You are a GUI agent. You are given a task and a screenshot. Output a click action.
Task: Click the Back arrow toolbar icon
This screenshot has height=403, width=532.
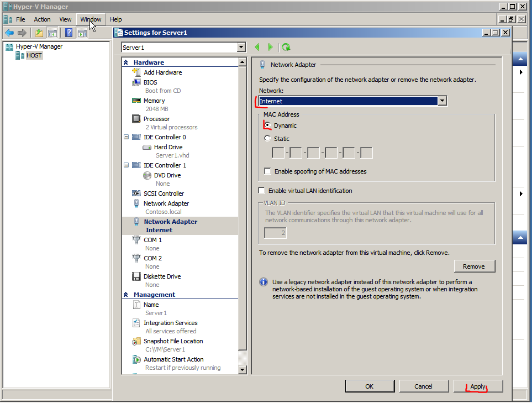(x=9, y=33)
